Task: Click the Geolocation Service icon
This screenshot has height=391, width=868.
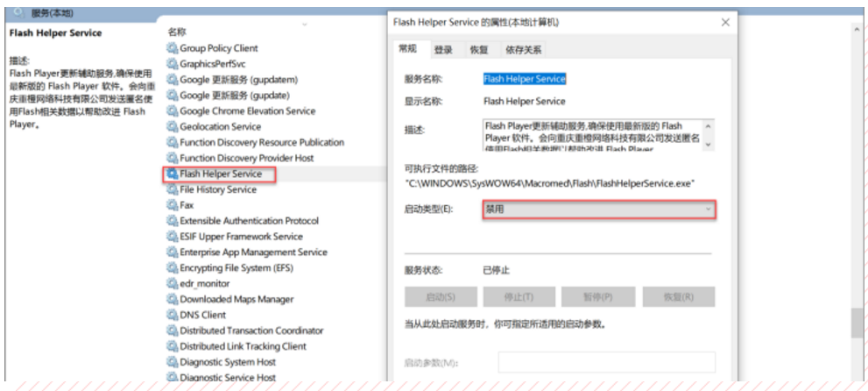Action: 173,126
